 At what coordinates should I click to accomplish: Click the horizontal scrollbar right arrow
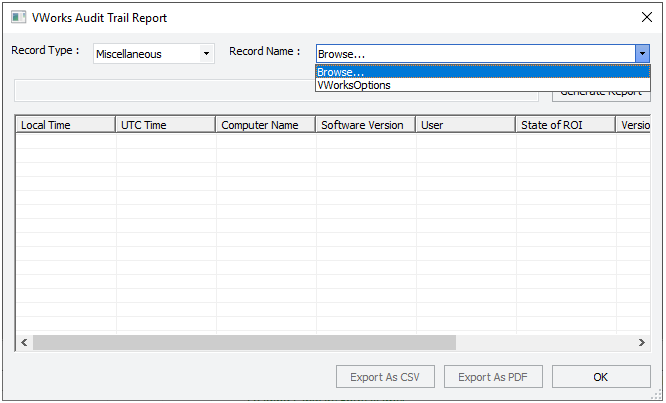tap(642, 342)
